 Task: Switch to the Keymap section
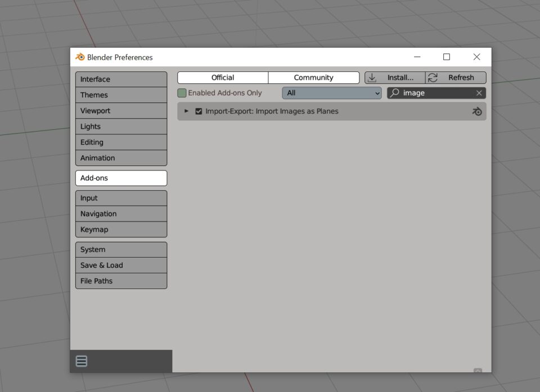121,229
